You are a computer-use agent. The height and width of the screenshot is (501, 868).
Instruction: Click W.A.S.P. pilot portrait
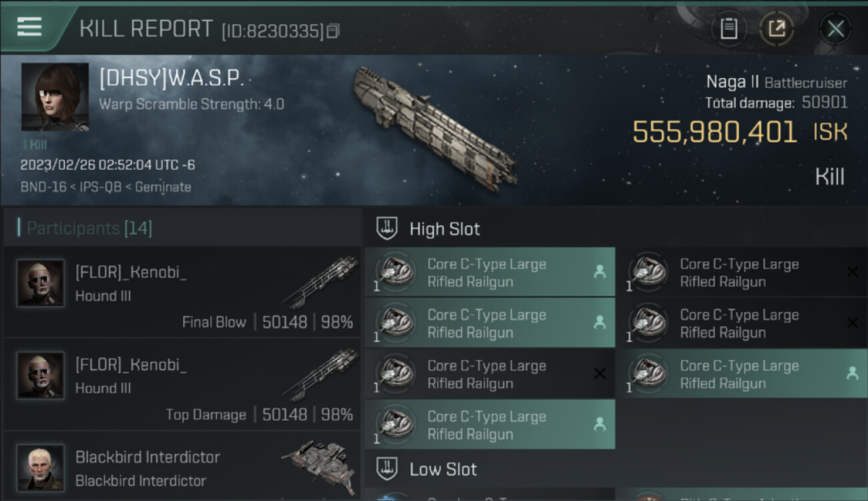click(55, 97)
